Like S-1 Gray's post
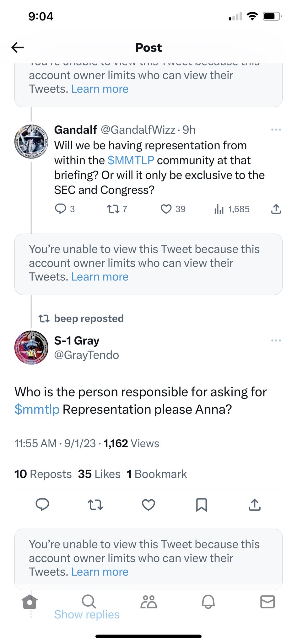The height and width of the screenshot is (644, 297). click(148, 505)
